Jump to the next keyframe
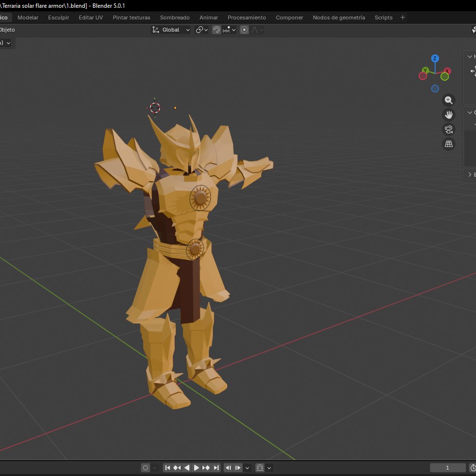 pyautogui.click(x=206, y=468)
